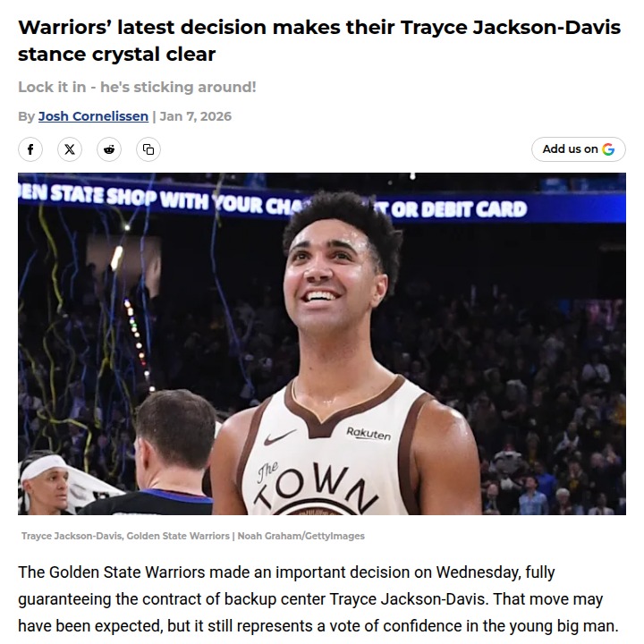644x644 pixels.
Task: Open the Trayce Jackson-Davis article photo
Action: coord(322,343)
